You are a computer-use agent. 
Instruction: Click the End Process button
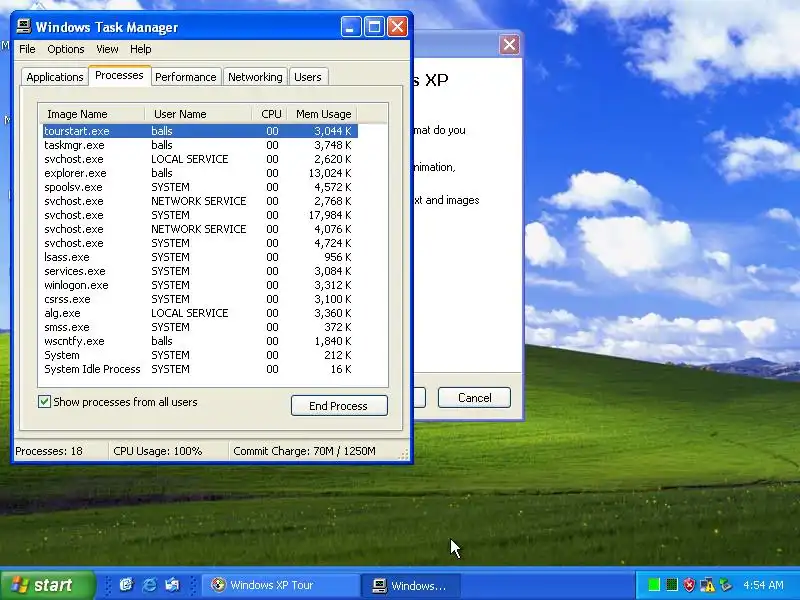click(x=339, y=406)
